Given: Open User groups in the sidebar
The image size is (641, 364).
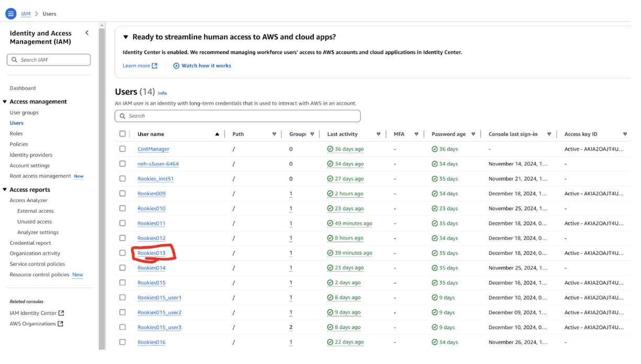Looking at the screenshot, I should click(x=24, y=112).
